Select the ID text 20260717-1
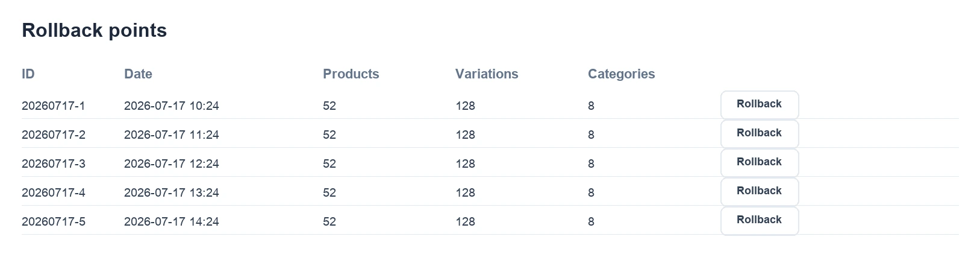The width and height of the screenshot is (980, 257). point(54,106)
